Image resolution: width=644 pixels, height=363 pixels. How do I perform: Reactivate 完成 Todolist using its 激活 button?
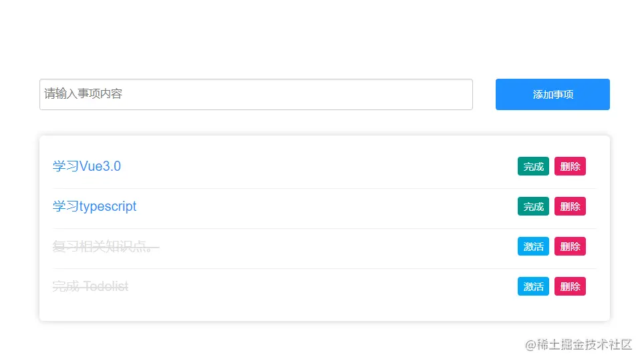point(533,286)
